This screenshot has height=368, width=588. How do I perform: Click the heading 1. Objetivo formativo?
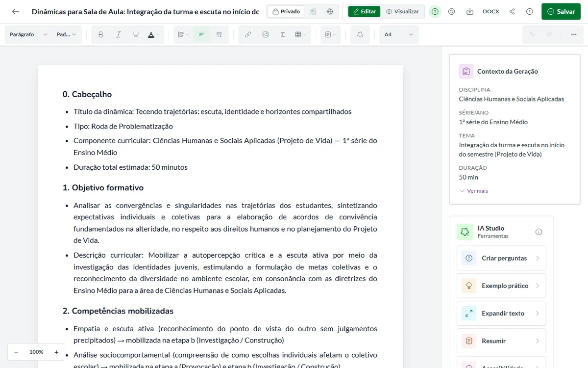click(x=103, y=187)
